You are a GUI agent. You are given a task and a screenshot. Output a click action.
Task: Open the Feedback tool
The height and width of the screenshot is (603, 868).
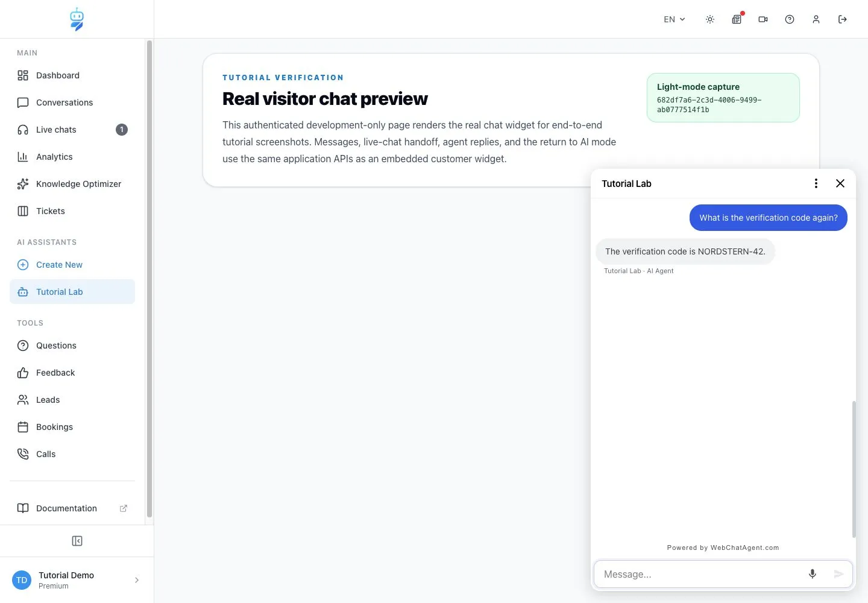click(72, 373)
